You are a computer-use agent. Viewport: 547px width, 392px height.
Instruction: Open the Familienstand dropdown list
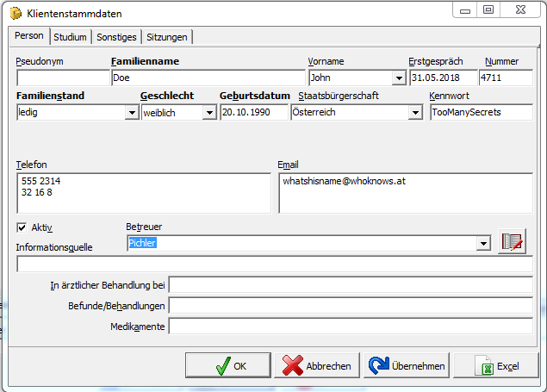tap(131, 113)
